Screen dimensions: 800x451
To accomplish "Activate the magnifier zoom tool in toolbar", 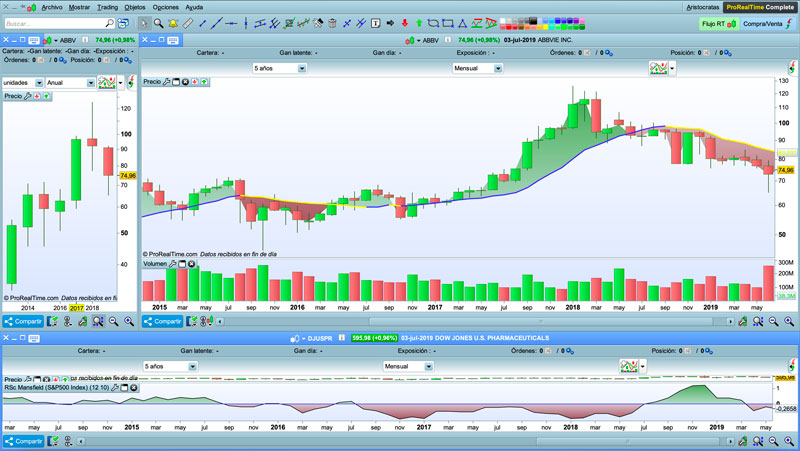I will tap(159, 23).
